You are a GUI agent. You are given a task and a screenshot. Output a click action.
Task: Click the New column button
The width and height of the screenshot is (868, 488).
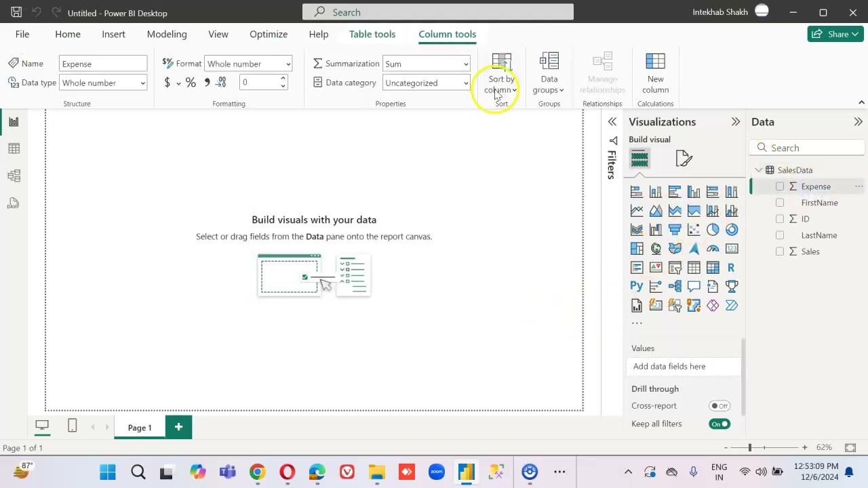click(x=655, y=75)
